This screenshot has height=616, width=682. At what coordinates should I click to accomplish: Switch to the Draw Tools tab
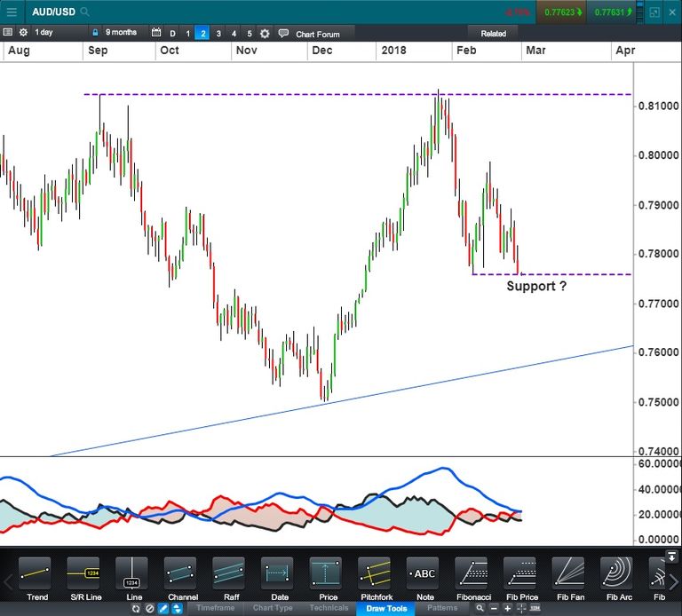coord(386,609)
